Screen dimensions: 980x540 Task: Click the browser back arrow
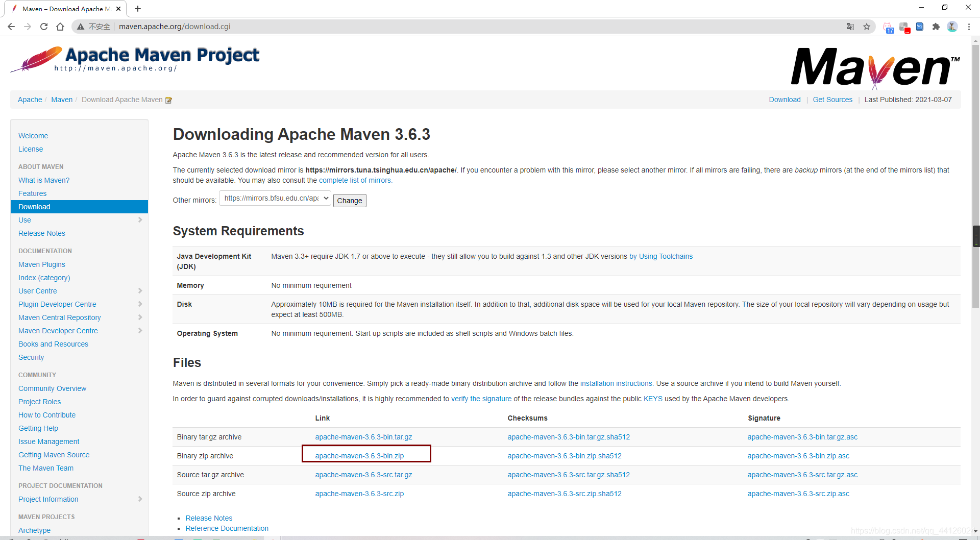[11, 27]
